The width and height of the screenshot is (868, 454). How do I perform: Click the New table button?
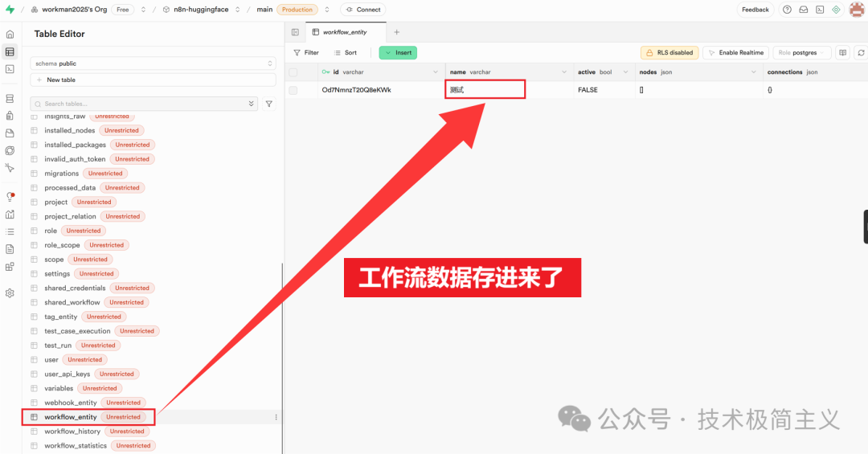point(153,80)
